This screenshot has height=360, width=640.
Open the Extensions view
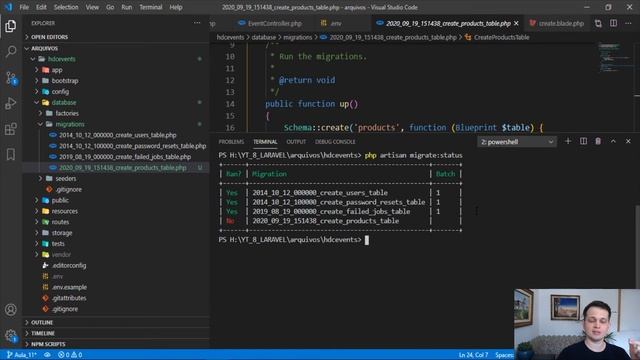click(11, 129)
